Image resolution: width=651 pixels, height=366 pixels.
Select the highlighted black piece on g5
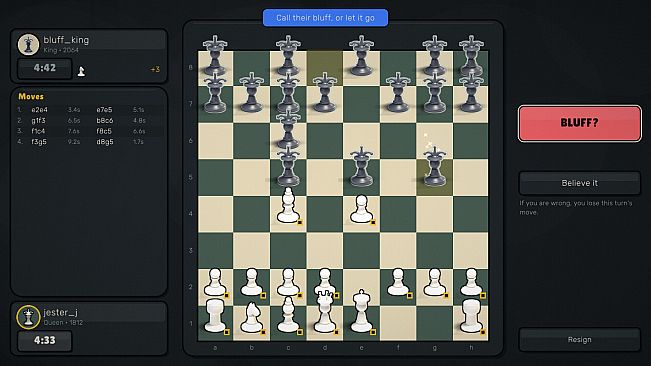point(434,168)
